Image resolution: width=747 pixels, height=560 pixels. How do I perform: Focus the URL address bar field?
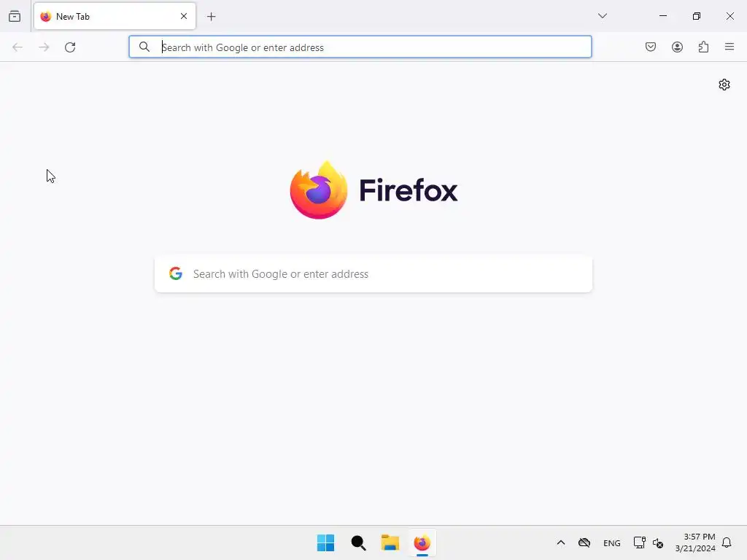point(360,47)
